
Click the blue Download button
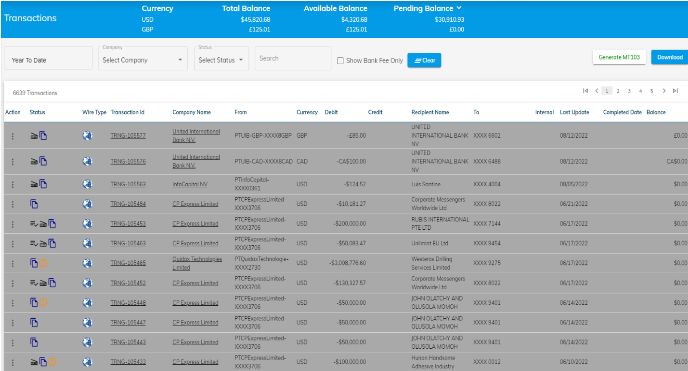[x=670, y=57]
